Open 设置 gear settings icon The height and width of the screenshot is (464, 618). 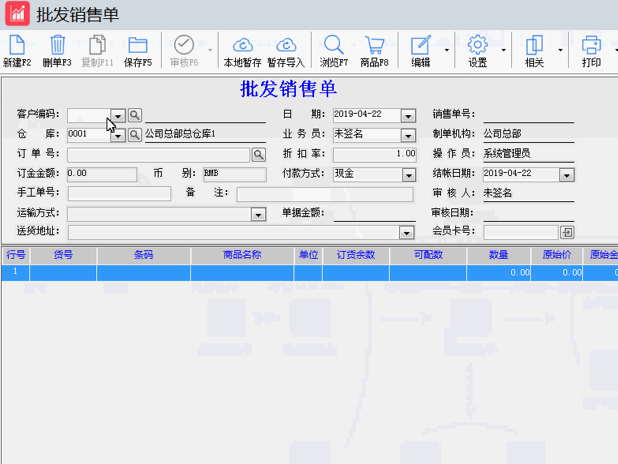(x=477, y=45)
